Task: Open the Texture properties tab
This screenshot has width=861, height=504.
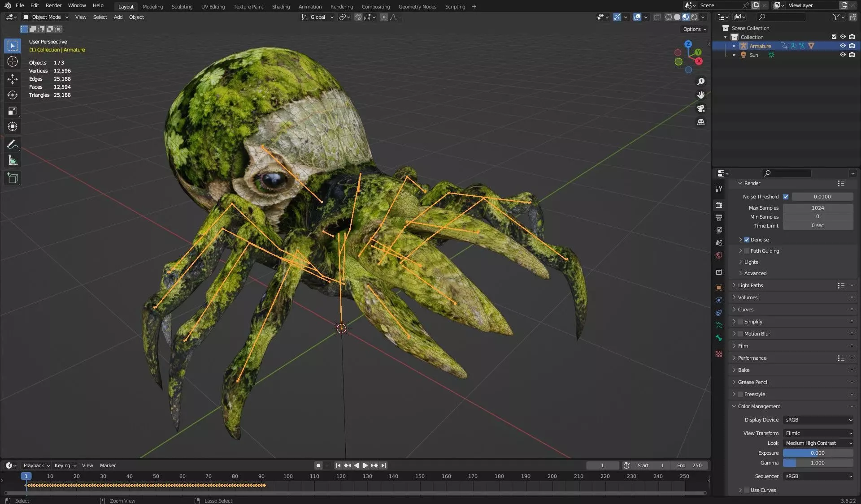Action: (x=719, y=354)
